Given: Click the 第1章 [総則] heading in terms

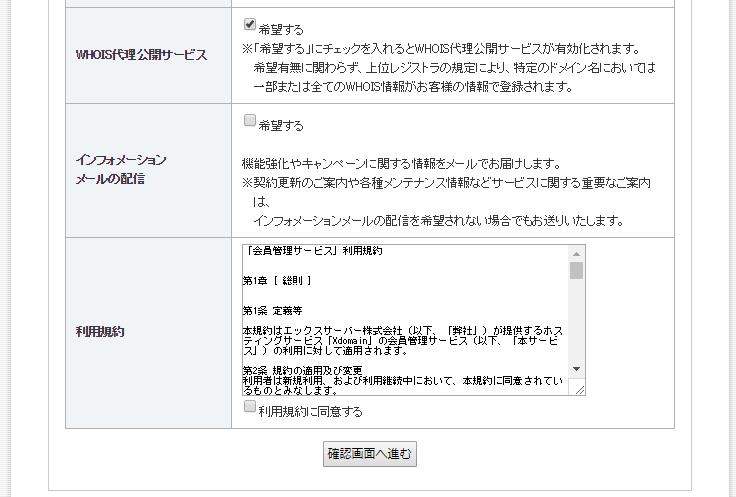Looking at the screenshot, I should tap(277, 280).
